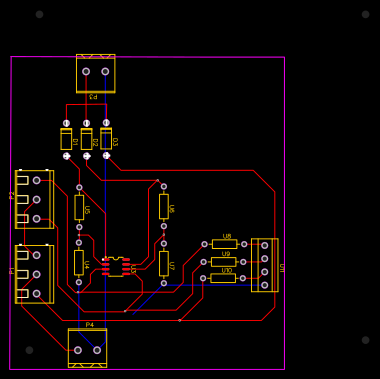Select horizontal resistor U8
The image size is (380, 379).
(224, 244)
